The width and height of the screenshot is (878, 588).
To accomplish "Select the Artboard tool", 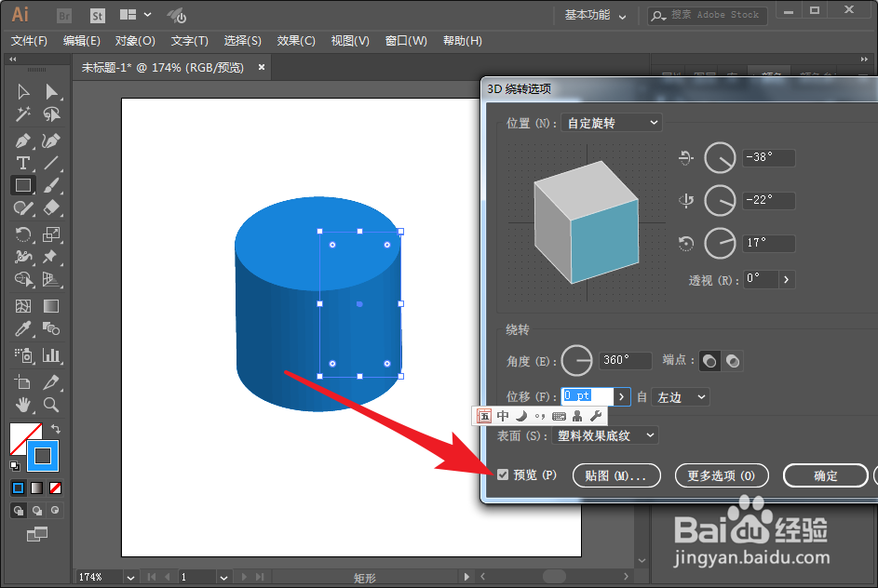I will pos(23,382).
